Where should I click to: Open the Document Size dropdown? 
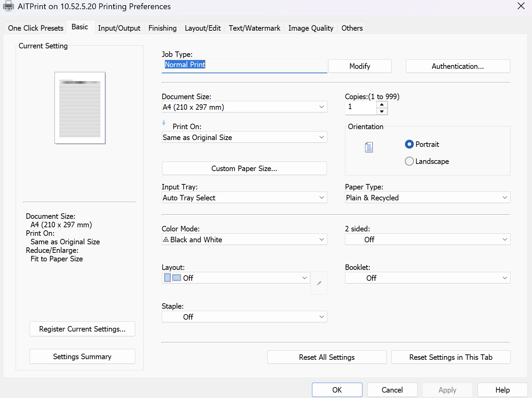(244, 107)
